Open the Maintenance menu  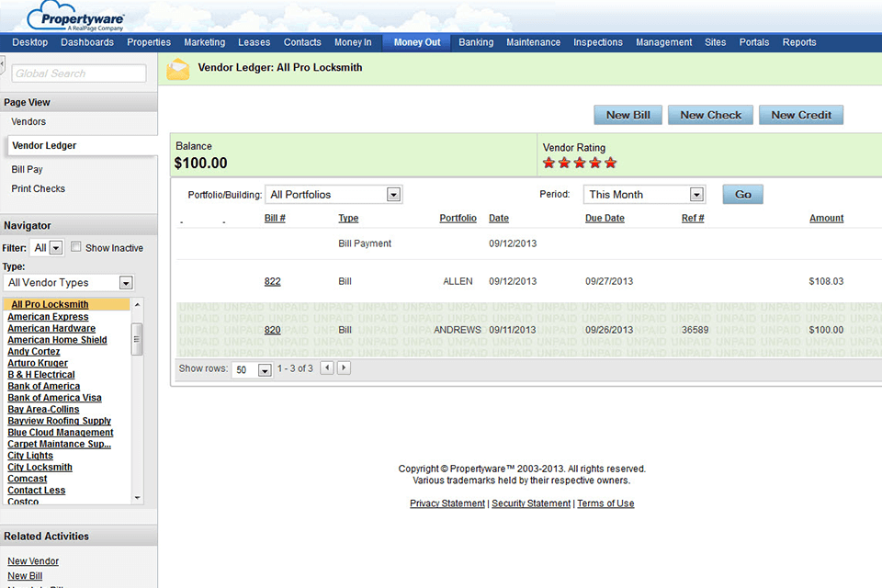click(x=533, y=42)
